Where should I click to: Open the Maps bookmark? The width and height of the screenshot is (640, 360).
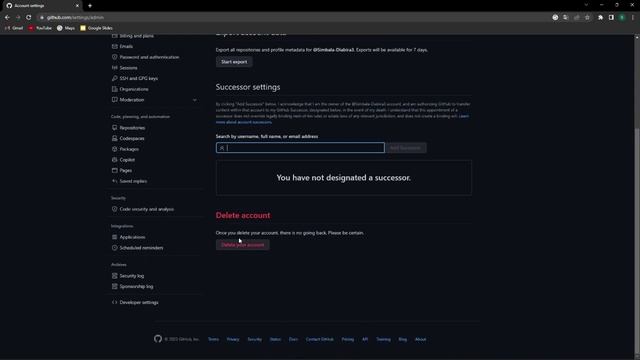pyautogui.click(x=66, y=28)
